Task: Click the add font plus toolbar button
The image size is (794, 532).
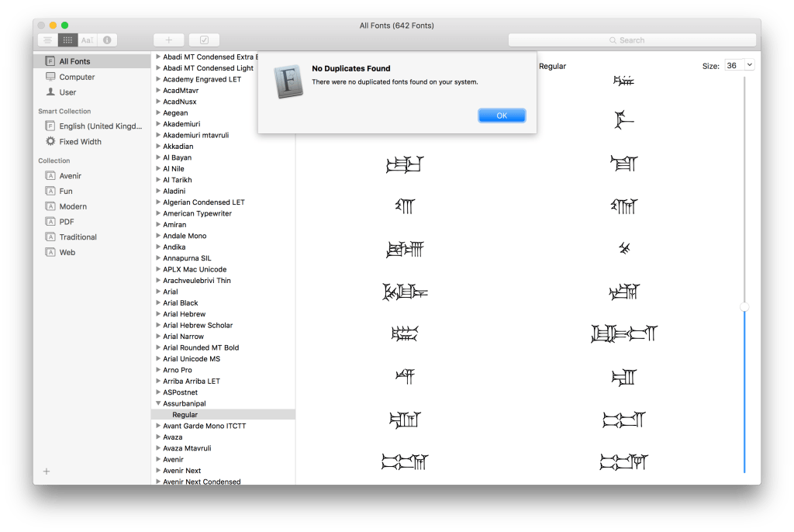Action: click(x=169, y=40)
